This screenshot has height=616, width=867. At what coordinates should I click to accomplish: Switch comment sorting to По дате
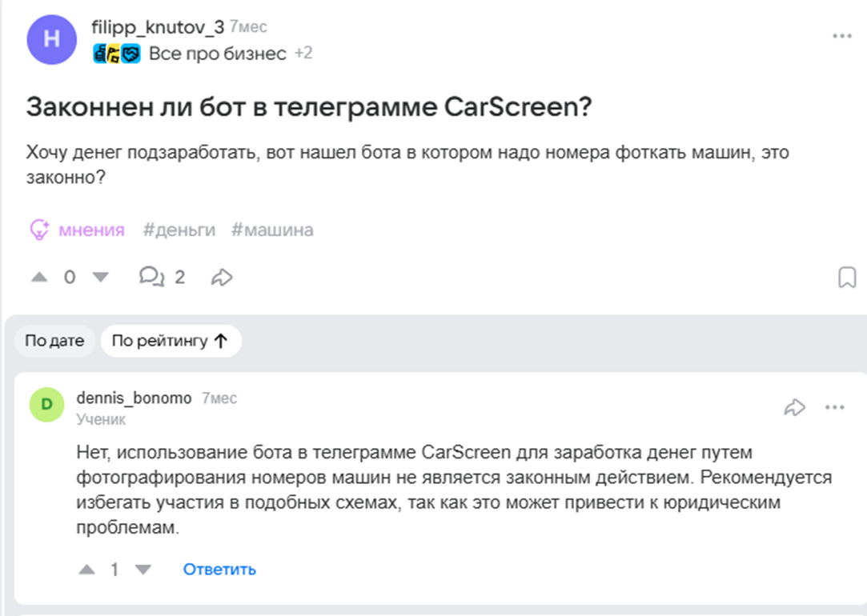pyautogui.click(x=54, y=340)
